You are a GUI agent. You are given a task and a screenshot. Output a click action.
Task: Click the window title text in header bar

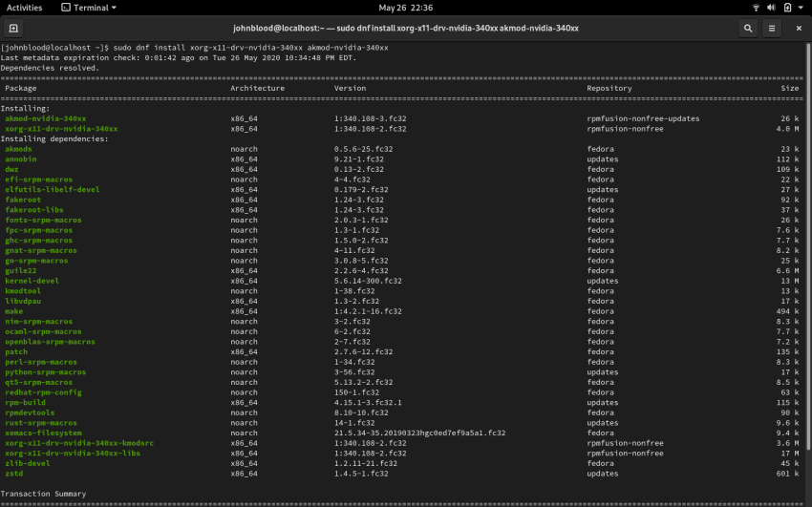(405, 28)
